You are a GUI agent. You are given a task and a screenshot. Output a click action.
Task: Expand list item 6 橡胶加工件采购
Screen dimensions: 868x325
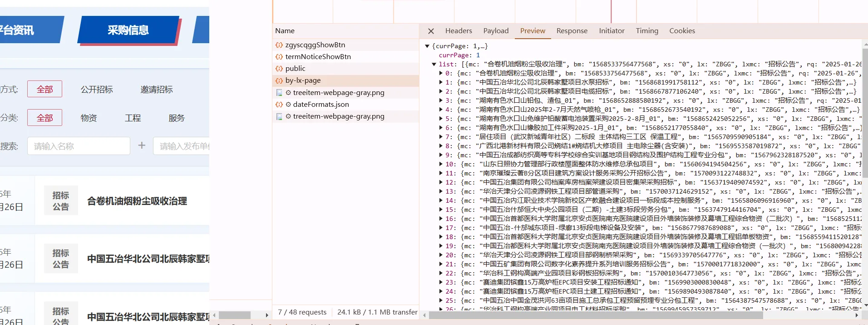coord(441,128)
